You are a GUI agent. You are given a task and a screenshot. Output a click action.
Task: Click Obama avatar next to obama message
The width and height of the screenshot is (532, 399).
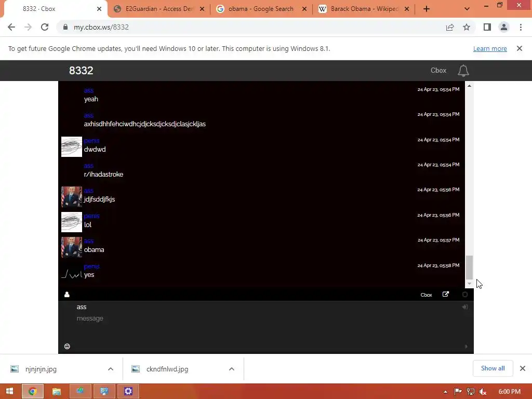pyautogui.click(x=72, y=247)
